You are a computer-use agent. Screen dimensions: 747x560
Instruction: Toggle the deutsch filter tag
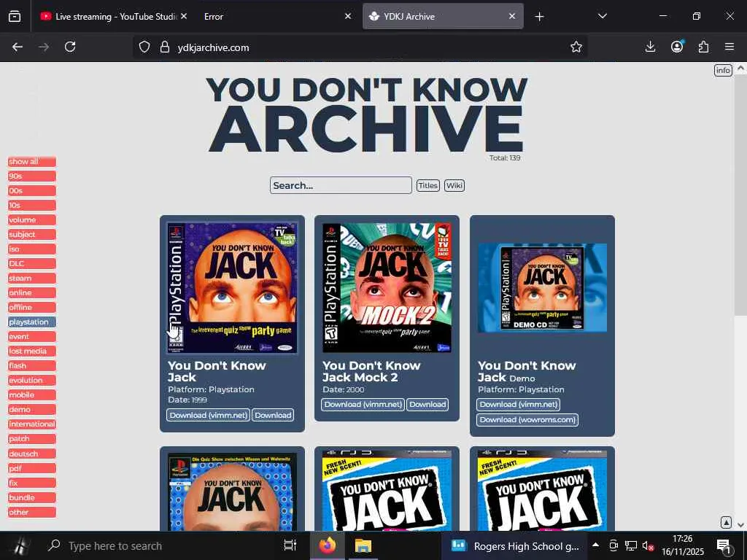point(32,454)
